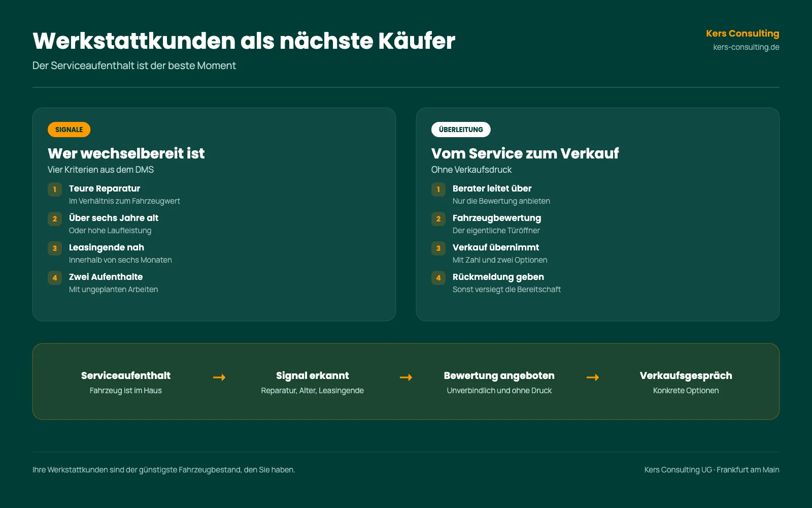The image size is (812, 508).
Task: Click the Serviceaufenthalt flow step
Action: (126, 382)
